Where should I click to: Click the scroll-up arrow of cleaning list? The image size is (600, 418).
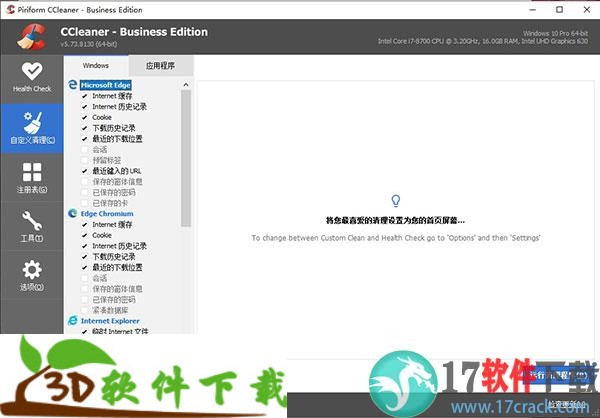[186, 85]
